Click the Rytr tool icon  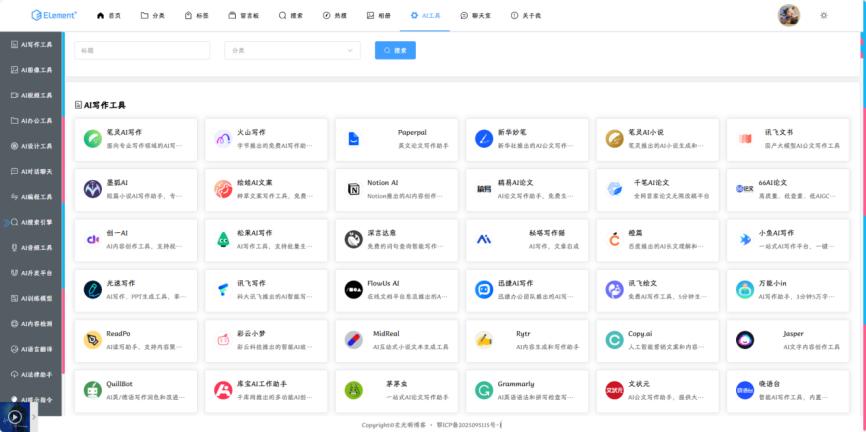[x=484, y=339]
